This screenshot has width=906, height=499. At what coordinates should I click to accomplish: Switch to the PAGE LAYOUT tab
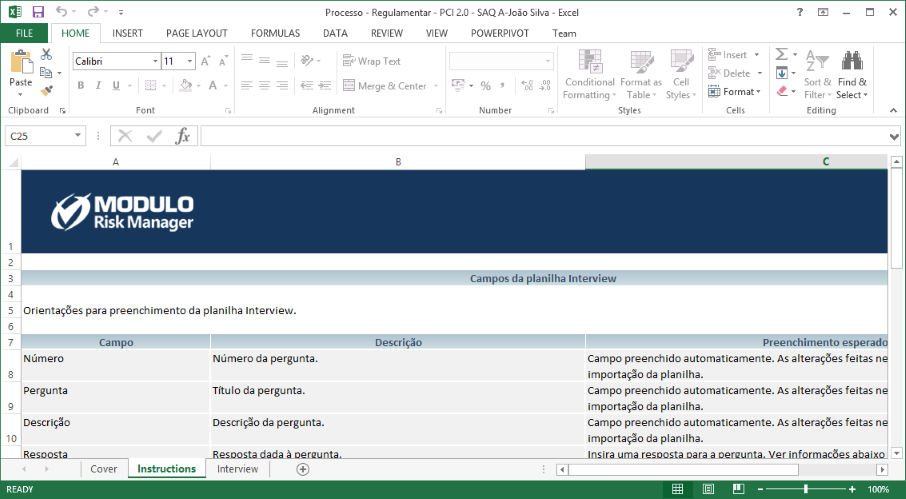196,33
